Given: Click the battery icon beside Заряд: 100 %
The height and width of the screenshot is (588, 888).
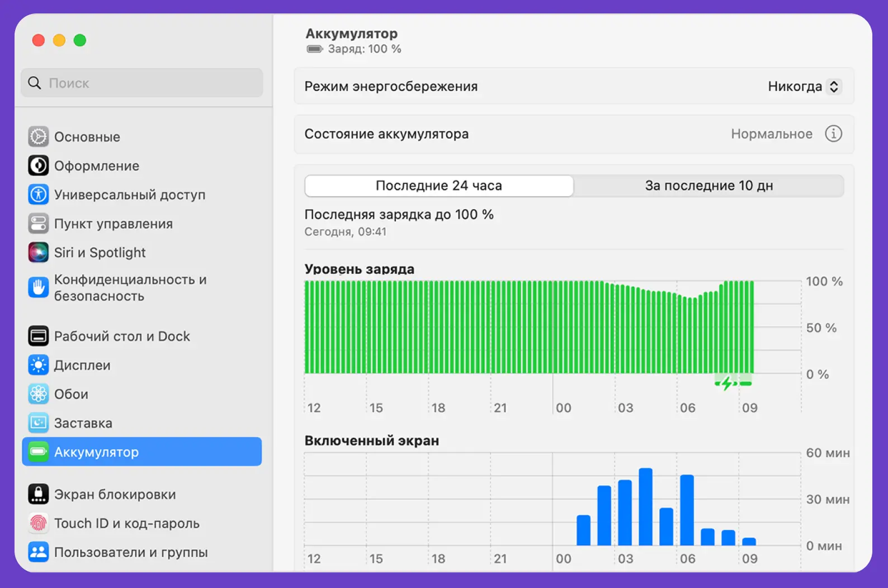Looking at the screenshot, I should (315, 49).
